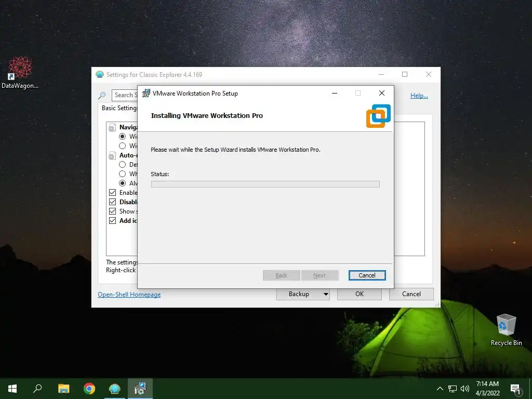This screenshot has height=399, width=532.
Task: Switch to VMware installer taskbar icon
Action: tap(140, 389)
